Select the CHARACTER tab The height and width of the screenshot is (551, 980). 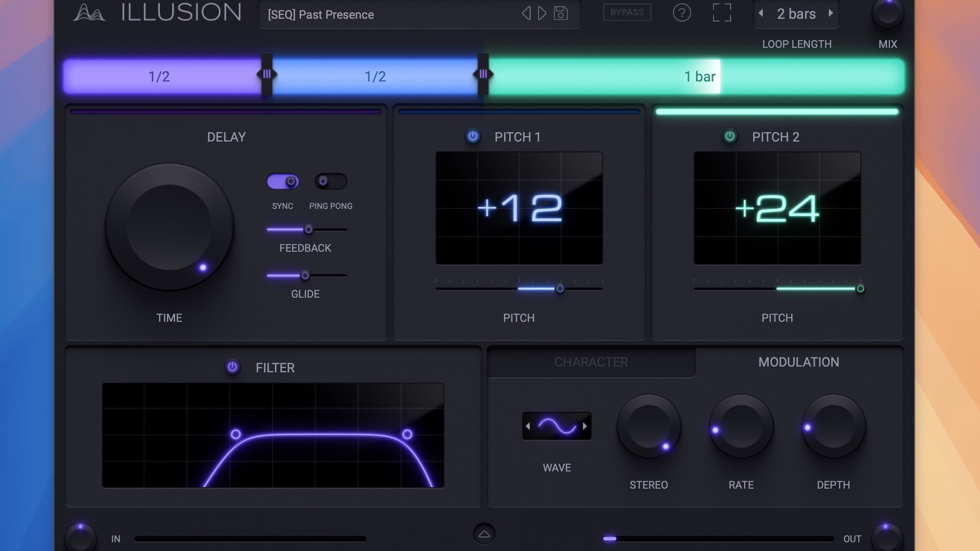[590, 362]
